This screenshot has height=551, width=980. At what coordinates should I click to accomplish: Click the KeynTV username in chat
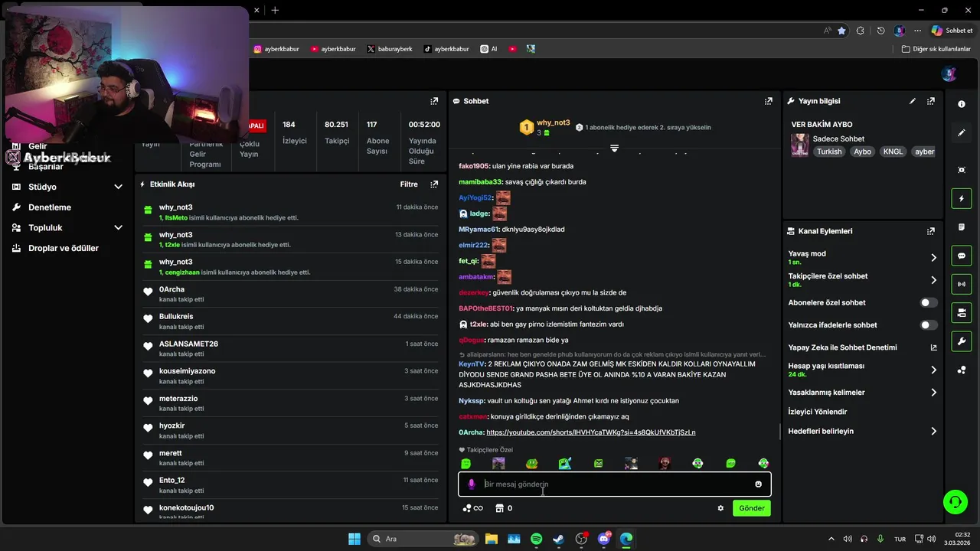(x=471, y=364)
